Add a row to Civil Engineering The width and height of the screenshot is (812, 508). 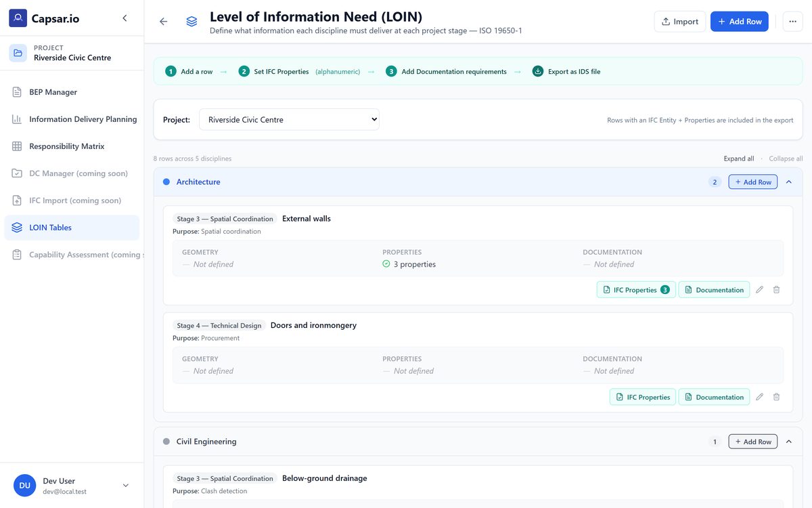coord(752,442)
